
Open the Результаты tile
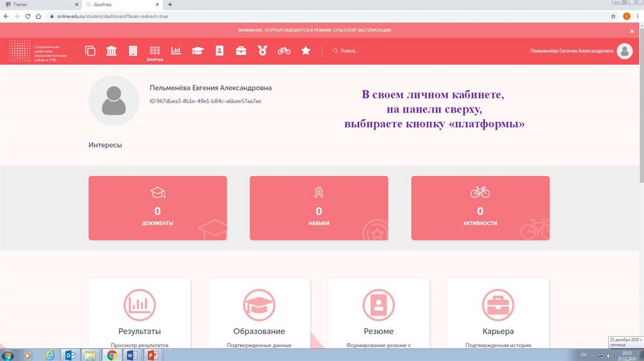pos(140,314)
